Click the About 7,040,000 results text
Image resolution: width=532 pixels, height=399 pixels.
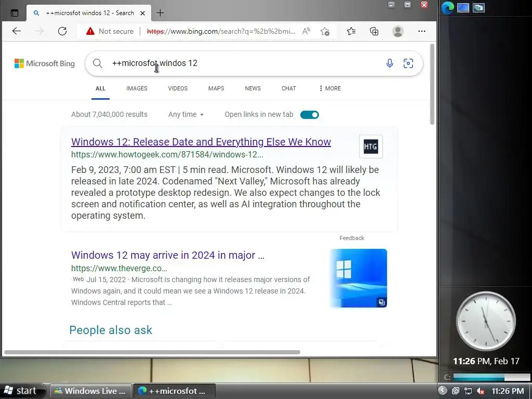109,114
